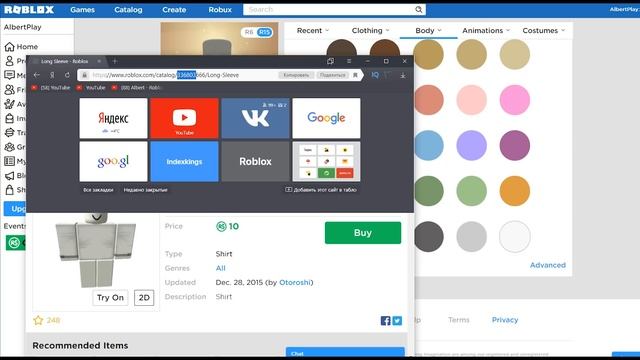640x360 pixels.
Task: Click the Shop bag icon in sidebar
Action: (x=9, y=189)
